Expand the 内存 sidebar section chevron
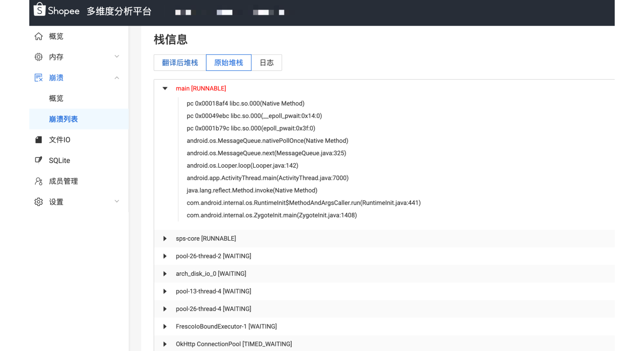 tap(117, 56)
